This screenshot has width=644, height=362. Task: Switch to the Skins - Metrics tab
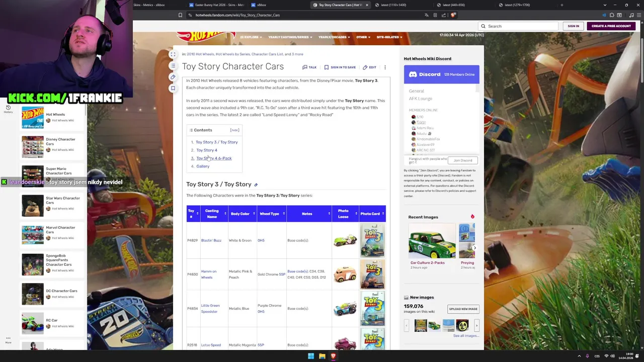tap(148, 5)
